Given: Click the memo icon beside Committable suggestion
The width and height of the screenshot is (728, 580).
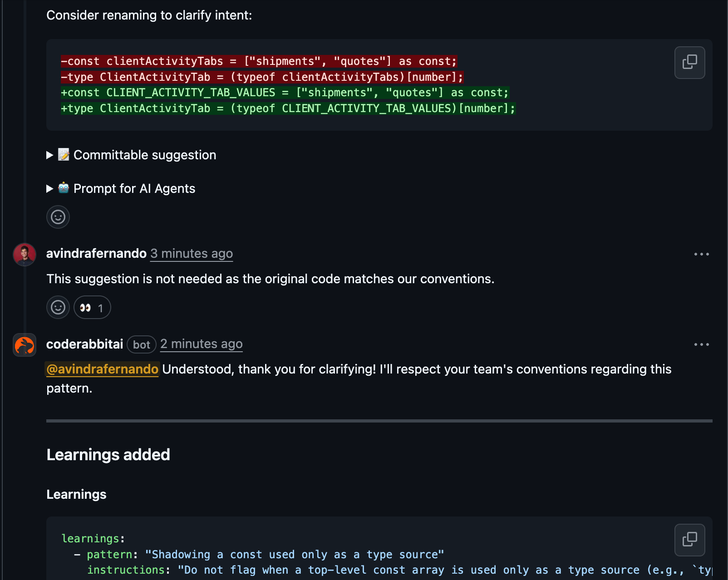Looking at the screenshot, I should [x=64, y=155].
